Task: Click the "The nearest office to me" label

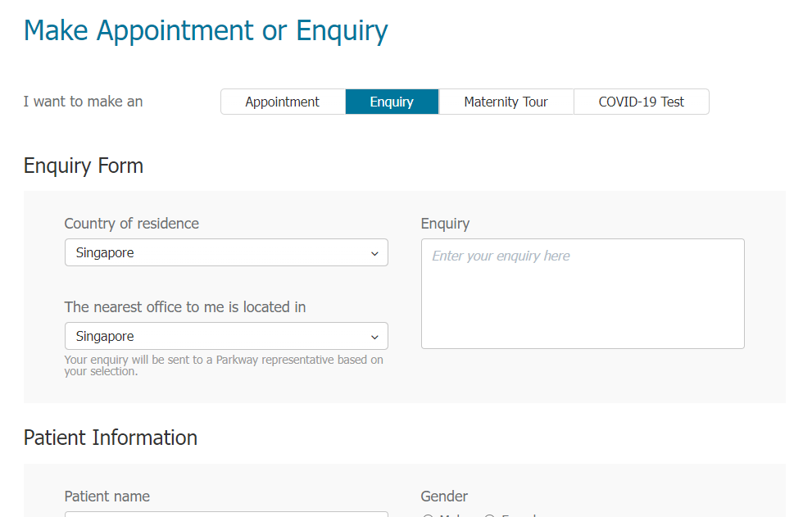Action: point(184,307)
